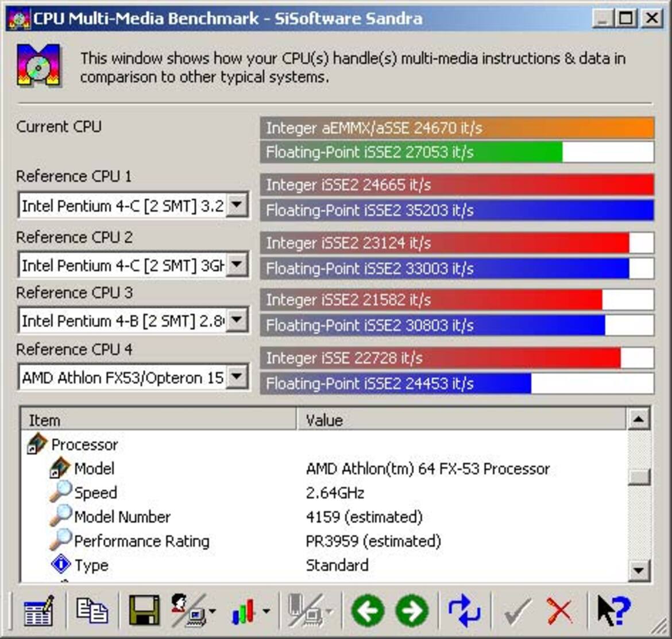Screen dimensions: 672x639
Task: Click the Options table icon in bottom toolbar
Action: pyautogui.click(x=38, y=610)
